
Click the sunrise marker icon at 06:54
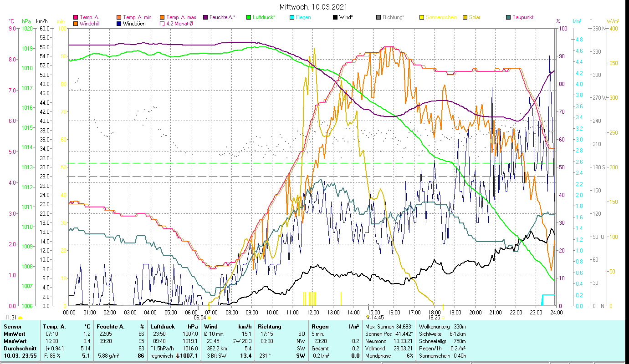click(x=210, y=318)
